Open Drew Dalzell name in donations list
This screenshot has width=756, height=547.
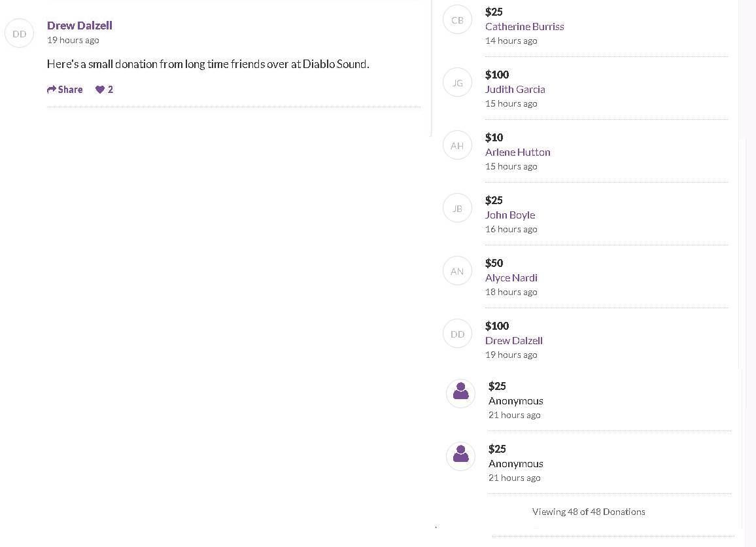click(x=513, y=341)
